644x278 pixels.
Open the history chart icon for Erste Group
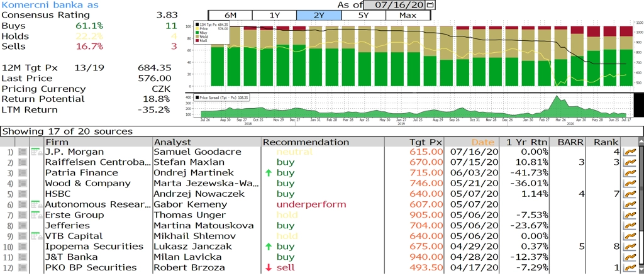(628, 215)
